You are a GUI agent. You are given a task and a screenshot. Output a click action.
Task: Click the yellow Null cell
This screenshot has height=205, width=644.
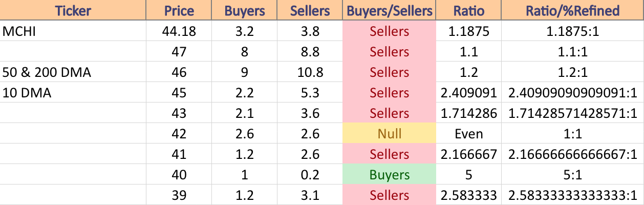[x=389, y=134]
